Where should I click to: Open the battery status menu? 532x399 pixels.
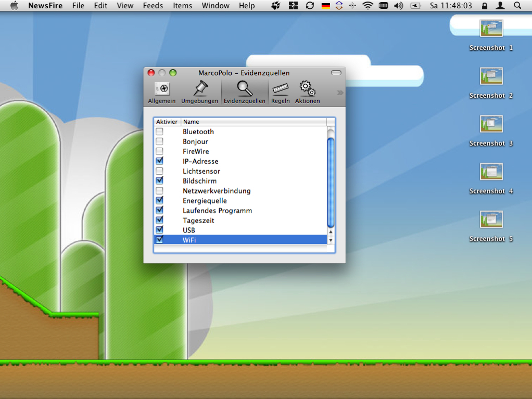pos(415,5)
